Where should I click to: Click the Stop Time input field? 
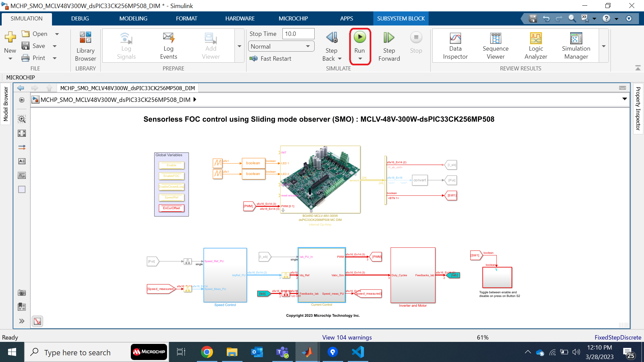(298, 34)
